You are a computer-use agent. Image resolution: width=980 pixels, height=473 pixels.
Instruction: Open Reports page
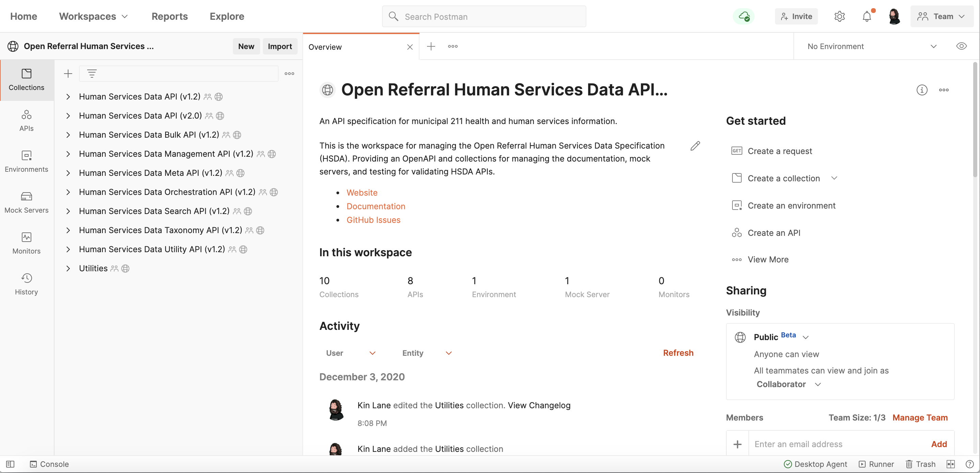click(170, 16)
